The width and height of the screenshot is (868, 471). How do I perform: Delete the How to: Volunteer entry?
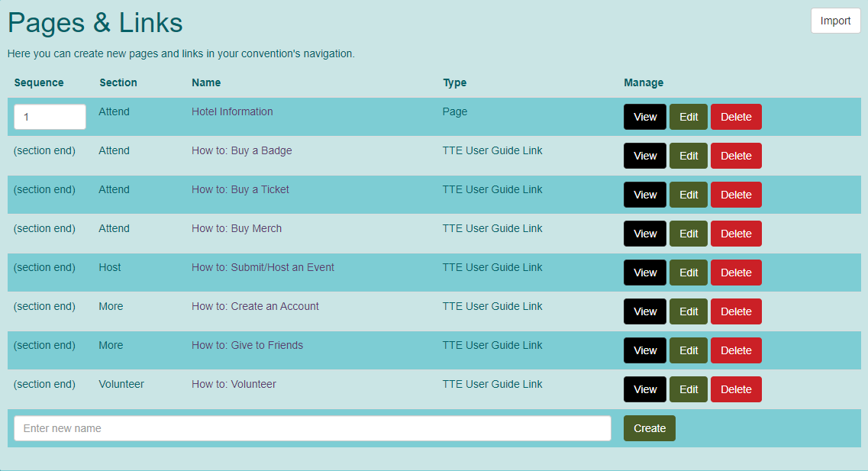point(736,389)
